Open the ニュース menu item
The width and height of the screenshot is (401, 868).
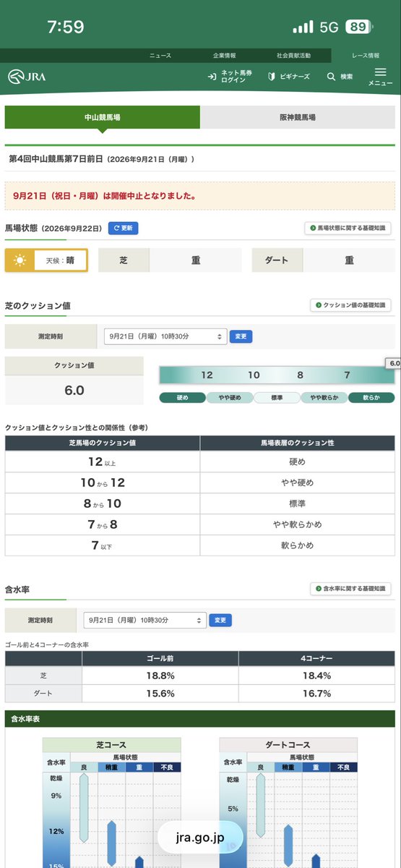point(160,56)
